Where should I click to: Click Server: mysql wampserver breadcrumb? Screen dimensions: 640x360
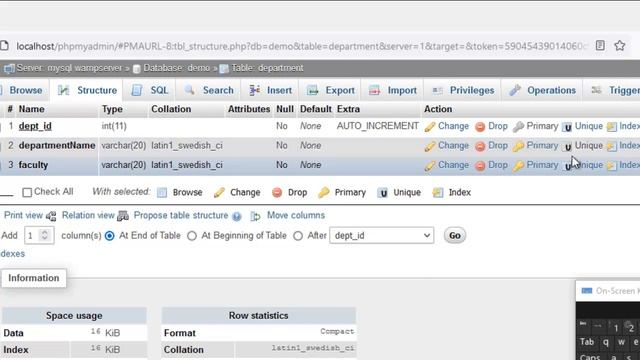pyautogui.click(x=69, y=68)
